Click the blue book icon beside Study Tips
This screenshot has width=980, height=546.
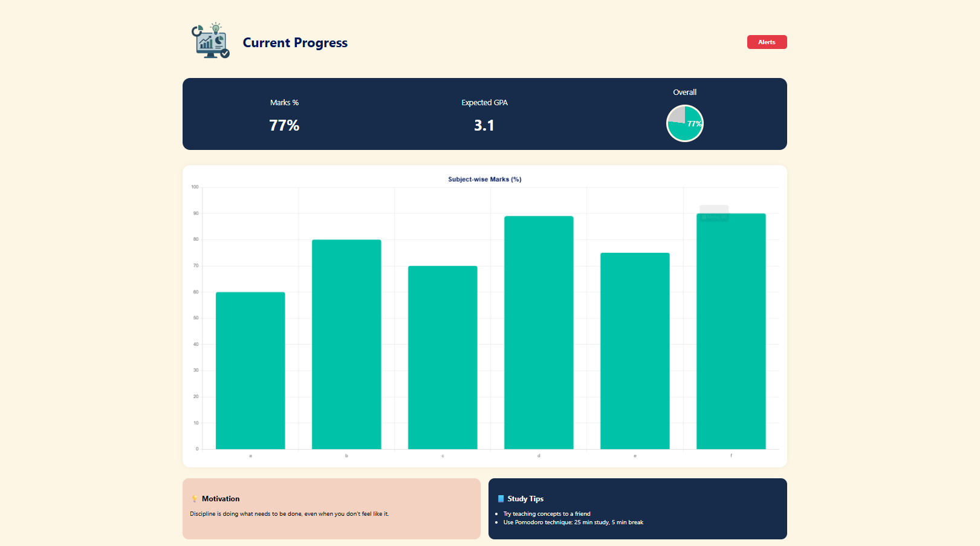point(500,498)
